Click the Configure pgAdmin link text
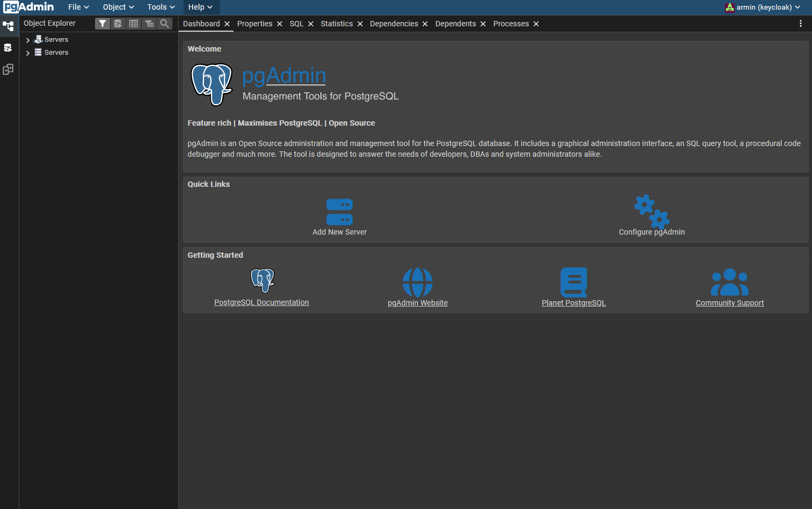The height and width of the screenshot is (509, 812). point(652,232)
